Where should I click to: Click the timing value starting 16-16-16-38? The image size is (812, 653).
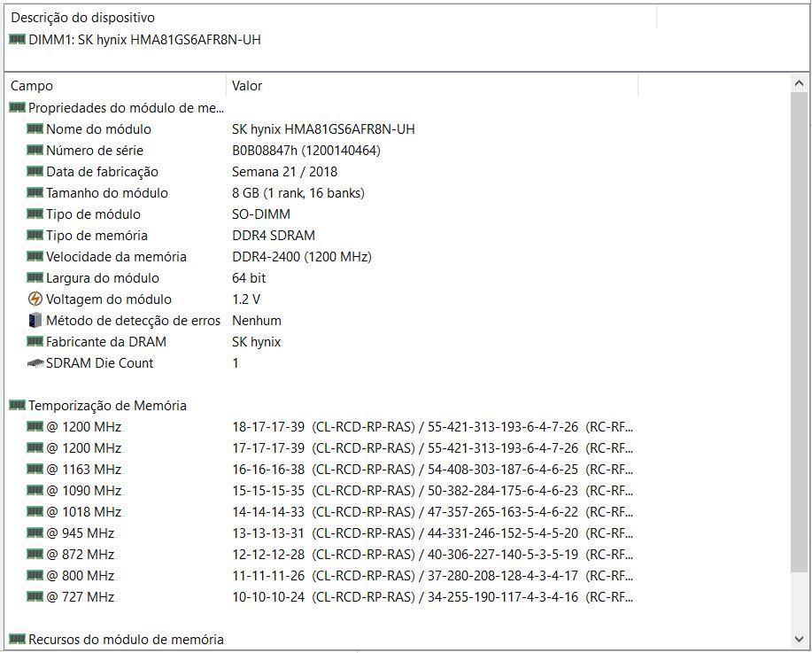432,469
